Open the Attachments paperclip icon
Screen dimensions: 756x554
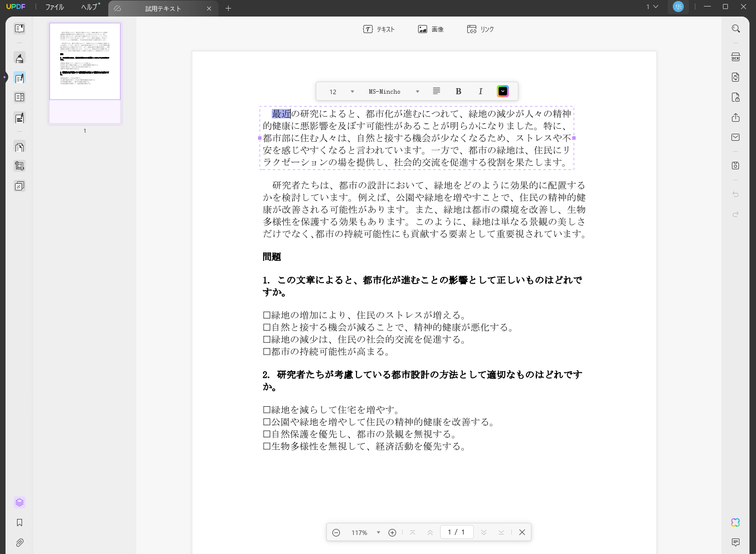[20, 542]
